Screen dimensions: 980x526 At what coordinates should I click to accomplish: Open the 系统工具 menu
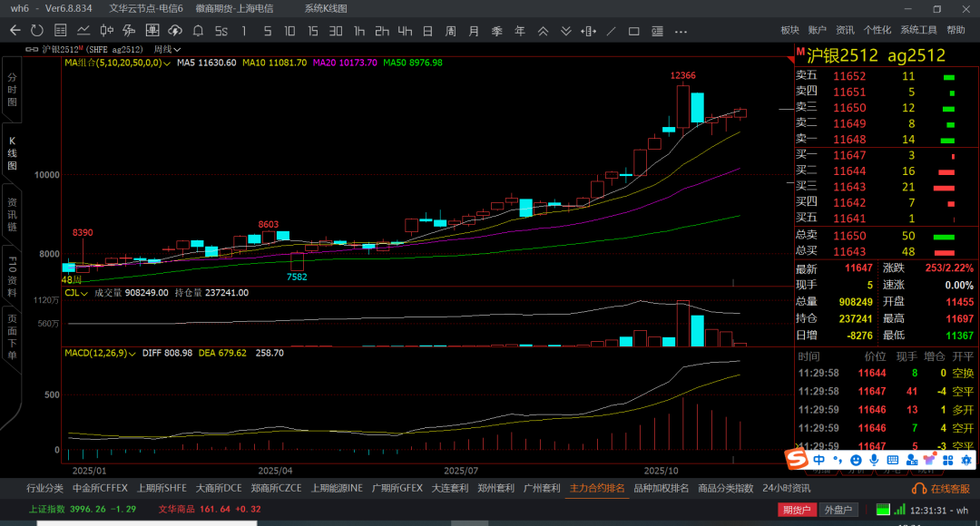point(918,30)
